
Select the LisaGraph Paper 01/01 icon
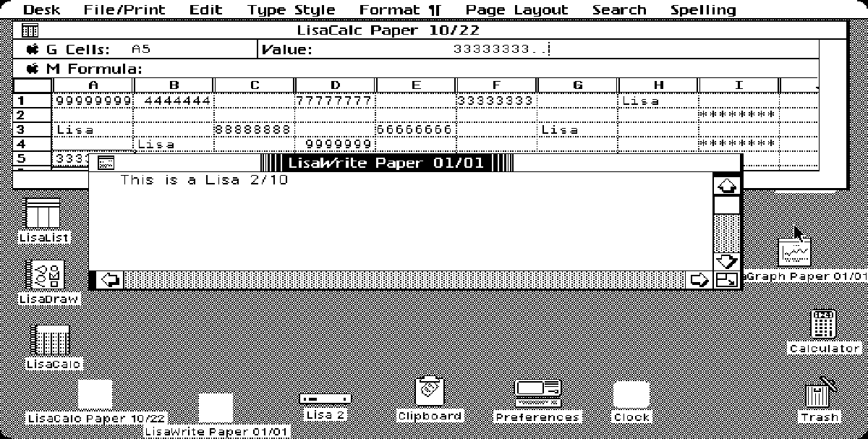point(794,252)
